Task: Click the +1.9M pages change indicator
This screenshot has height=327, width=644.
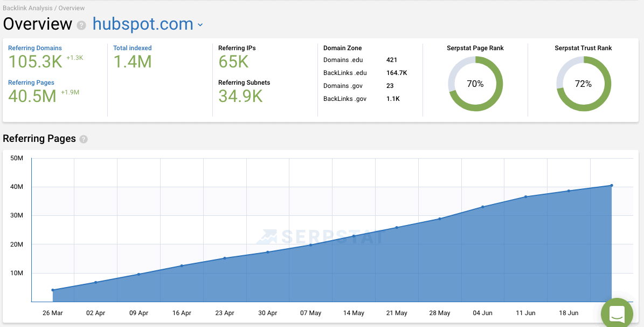Action: tap(70, 92)
